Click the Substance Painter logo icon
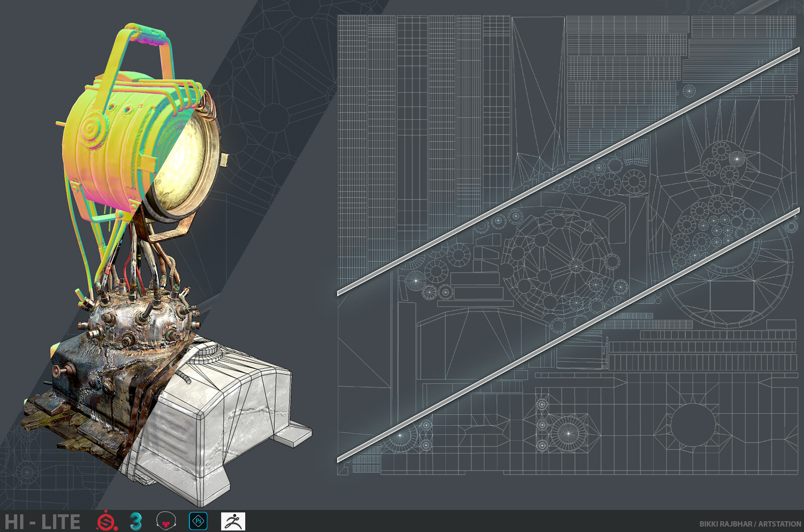804x532 pixels. pyautogui.click(x=107, y=521)
